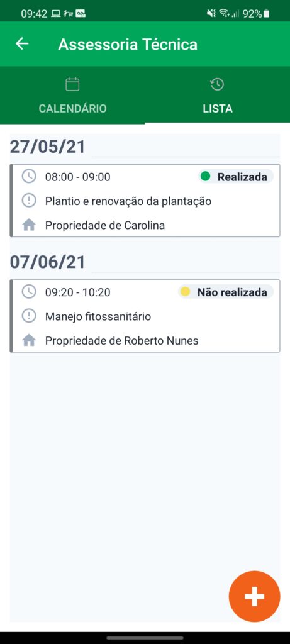Tap clock icon beside 09:20 - 10:20
290x644 pixels.
(x=29, y=292)
